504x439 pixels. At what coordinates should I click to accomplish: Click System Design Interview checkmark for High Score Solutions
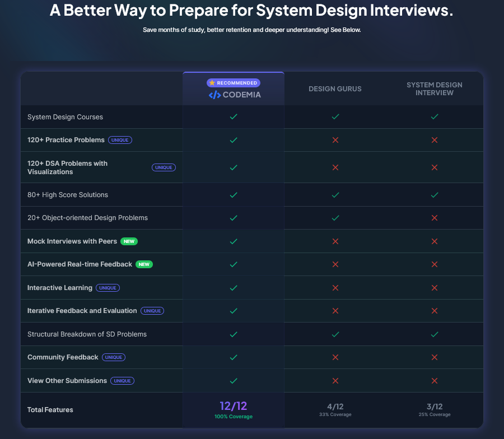pos(435,195)
